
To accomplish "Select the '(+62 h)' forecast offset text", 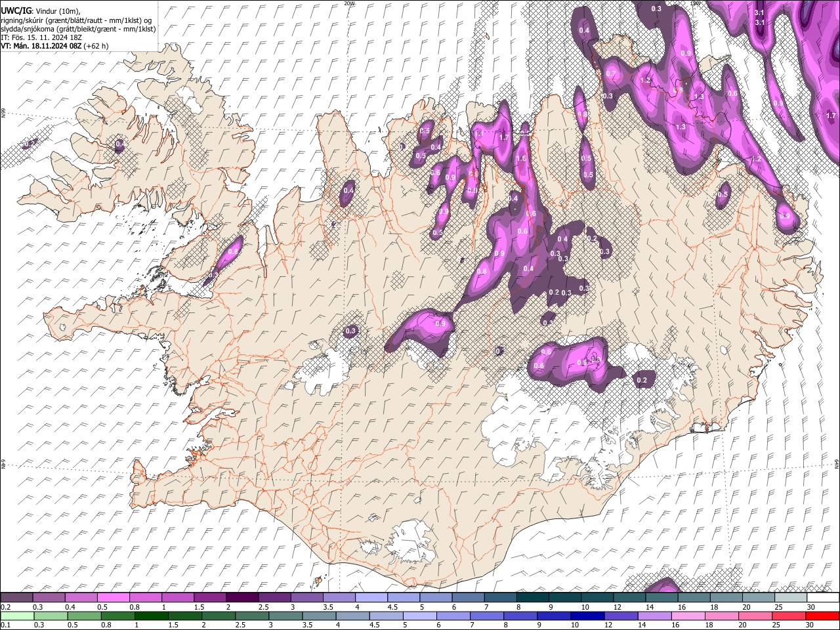I will 95,46.
